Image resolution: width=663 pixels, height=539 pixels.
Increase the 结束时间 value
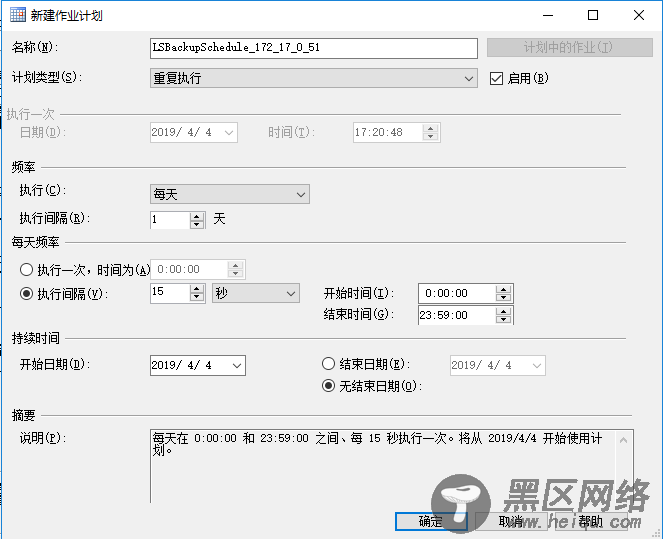(504, 311)
